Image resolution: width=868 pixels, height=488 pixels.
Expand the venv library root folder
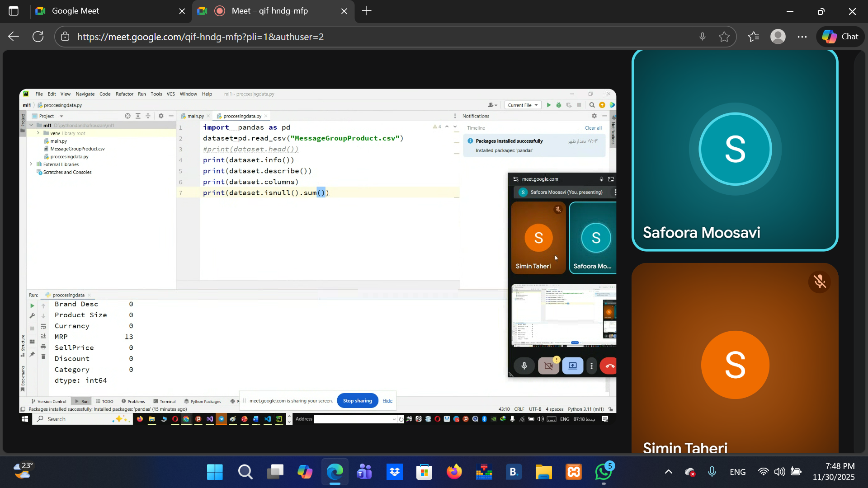38,133
